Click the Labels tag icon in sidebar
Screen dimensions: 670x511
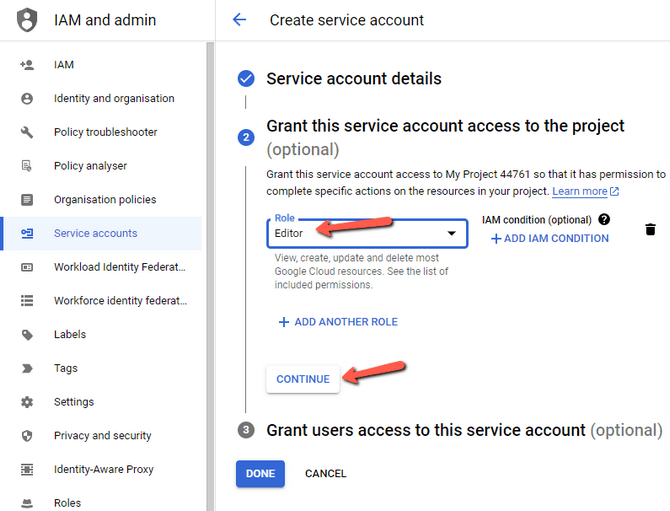(x=27, y=335)
